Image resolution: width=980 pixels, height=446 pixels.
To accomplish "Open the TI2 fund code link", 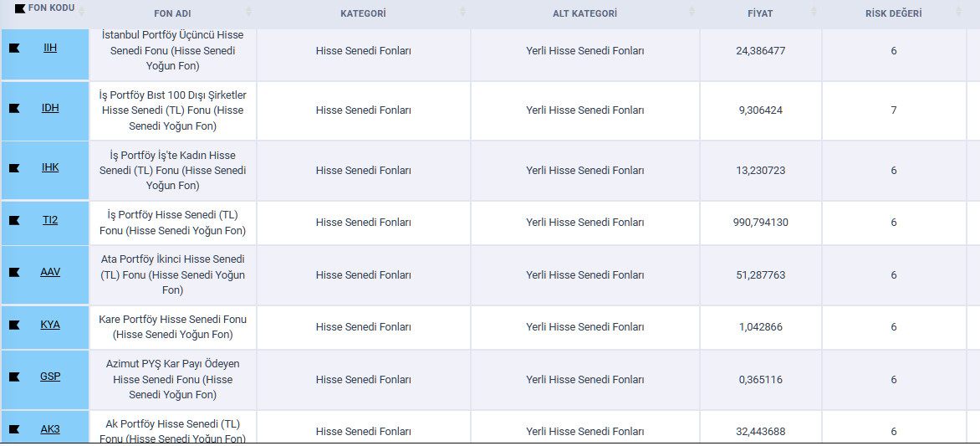I will [x=50, y=220].
